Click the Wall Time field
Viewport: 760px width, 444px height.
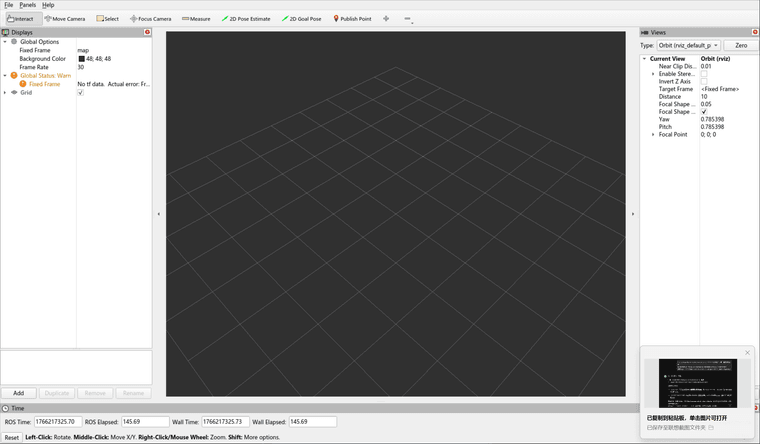pyautogui.click(x=225, y=422)
